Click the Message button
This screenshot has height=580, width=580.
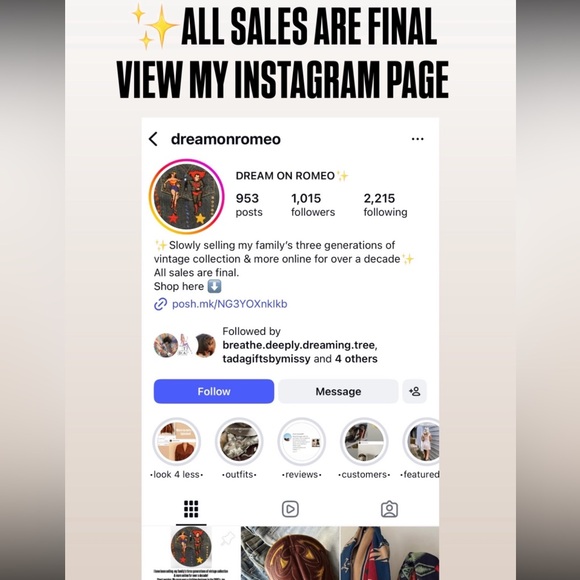pyautogui.click(x=338, y=391)
